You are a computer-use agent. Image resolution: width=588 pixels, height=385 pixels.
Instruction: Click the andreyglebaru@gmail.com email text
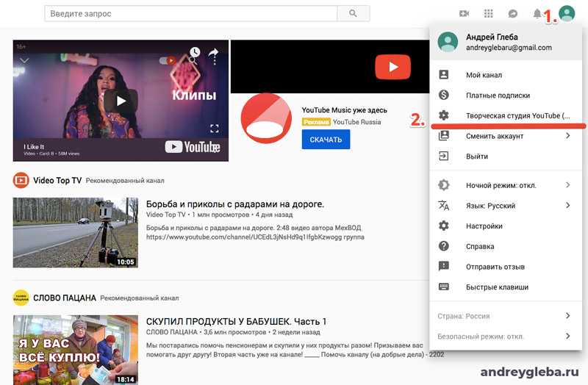509,48
